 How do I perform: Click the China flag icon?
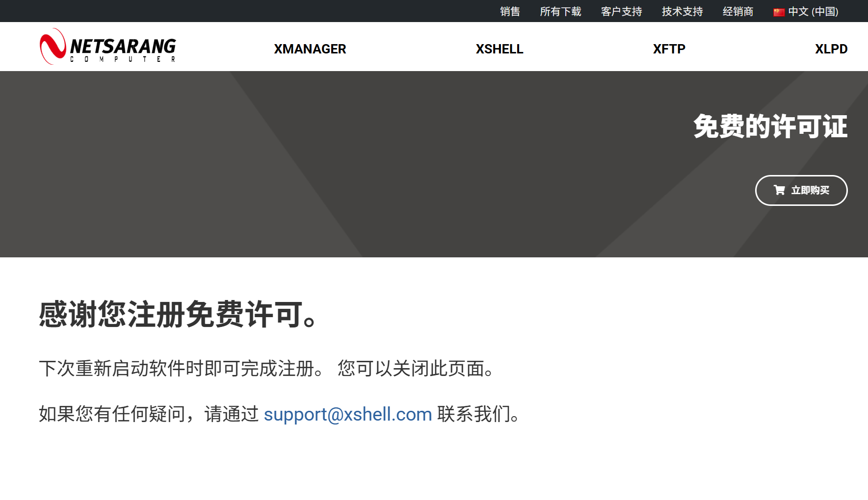(x=779, y=12)
